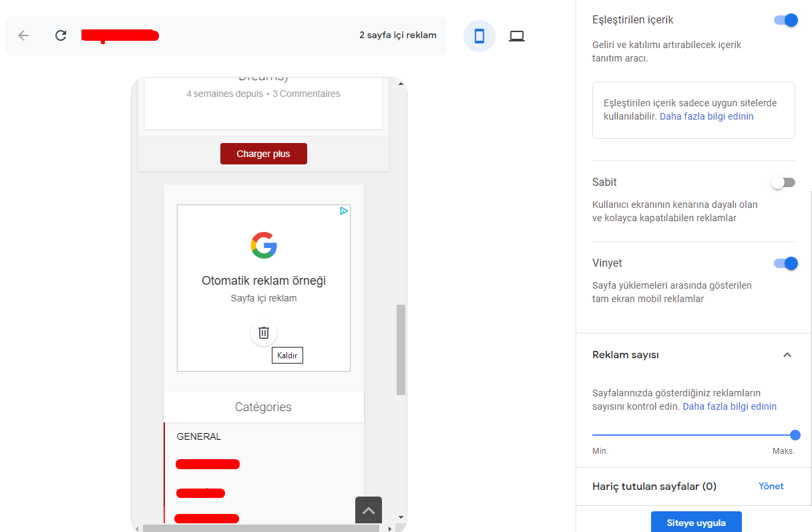Open Daha fazla bilgi edinin under Reklam sayısı
Image resolution: width=812 pixels, height=532 pixels.
729,406
